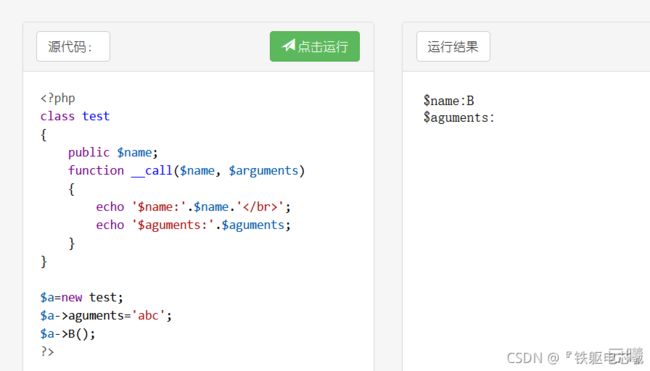Click the <?php opening tag line
Viewport: 650px width, 371px height.
pos(58,98)
